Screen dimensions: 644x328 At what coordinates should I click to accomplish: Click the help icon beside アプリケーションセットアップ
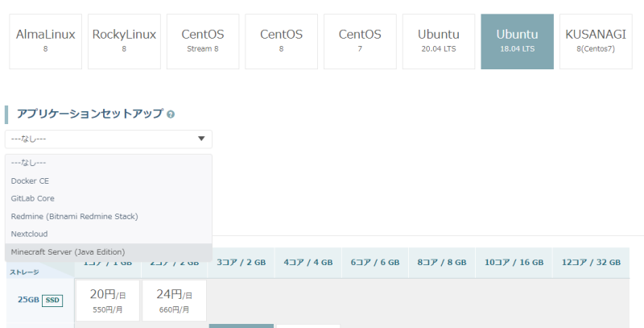click(171, 114)
